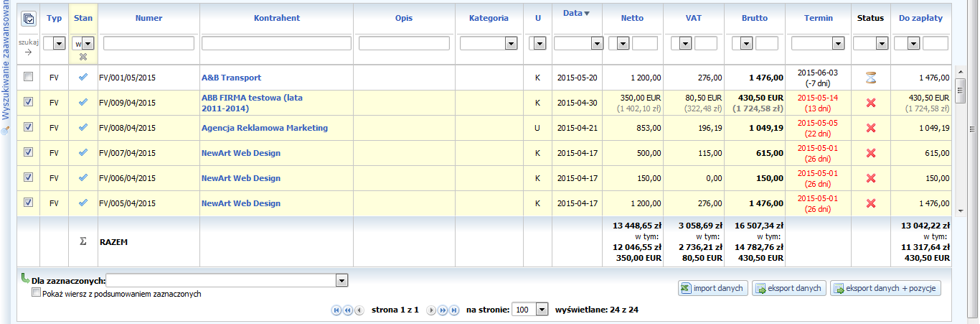Sort table by Brutto column header
Viewport: 980px width, 324px height.
754,18
